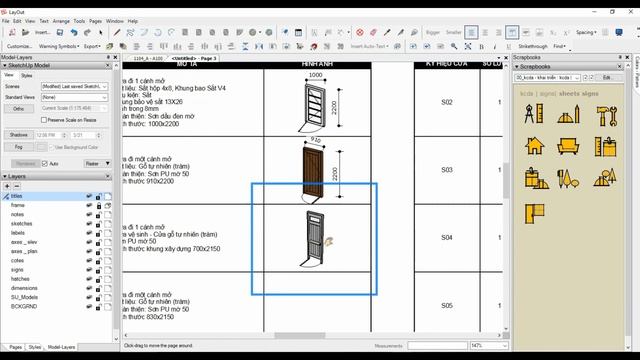Open the Export dropdown in toolbar
The width and height of the screenshot is (640, 360).
pyautogui.click(x=92, y=47)
